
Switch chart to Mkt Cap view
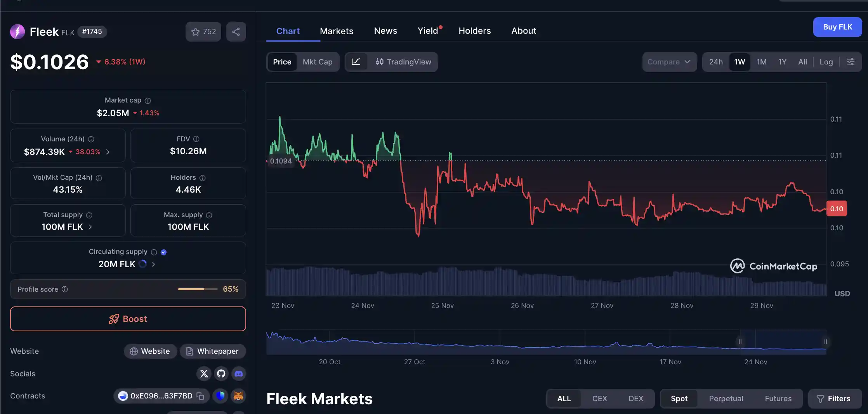coord(317,62)
